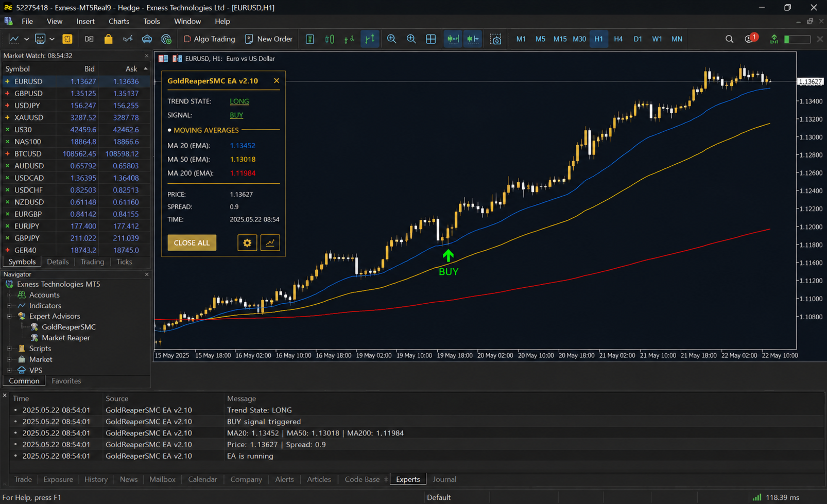Select XAUUSD row in Market Watch
This screenshot has width=827, height=504.
[x=76, y=117]
